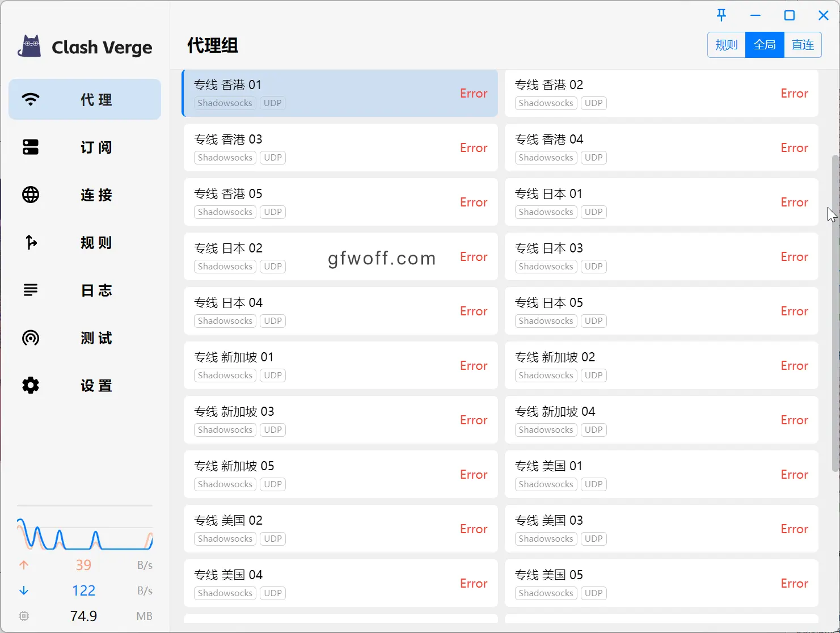Click UDP tag on 专线 新加坡 02

pyautogui.click(x=594, y=375)
